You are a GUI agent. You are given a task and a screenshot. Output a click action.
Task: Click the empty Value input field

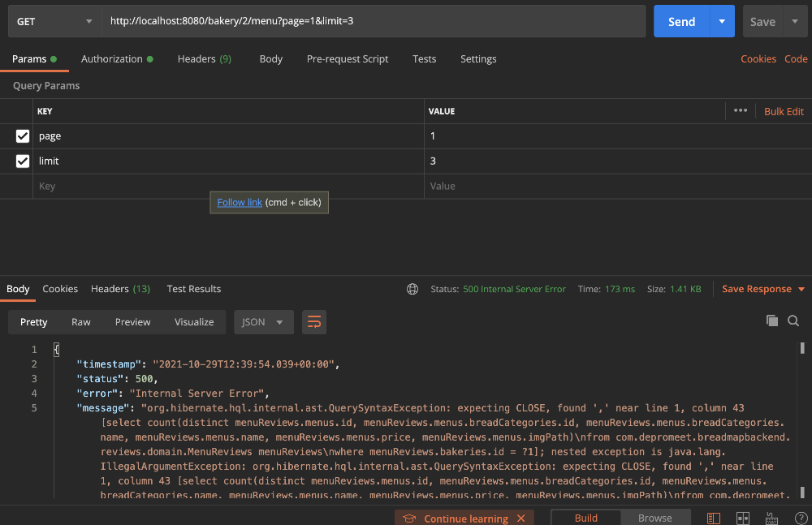[x=618, y=186]
